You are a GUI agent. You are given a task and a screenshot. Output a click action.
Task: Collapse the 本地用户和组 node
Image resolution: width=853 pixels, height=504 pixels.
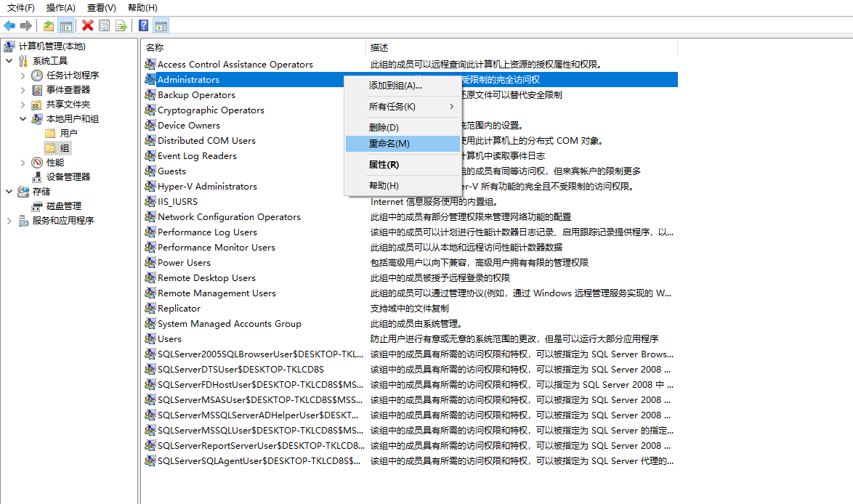(x=23, y=118)
